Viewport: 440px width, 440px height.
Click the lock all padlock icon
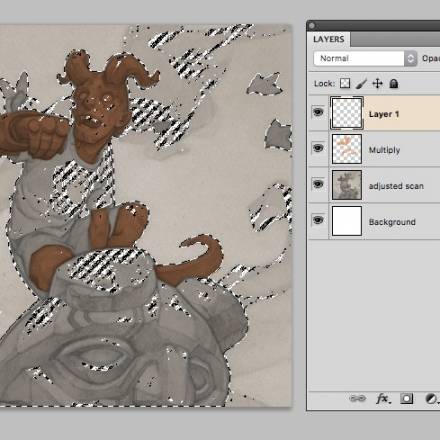pos(394,83)
